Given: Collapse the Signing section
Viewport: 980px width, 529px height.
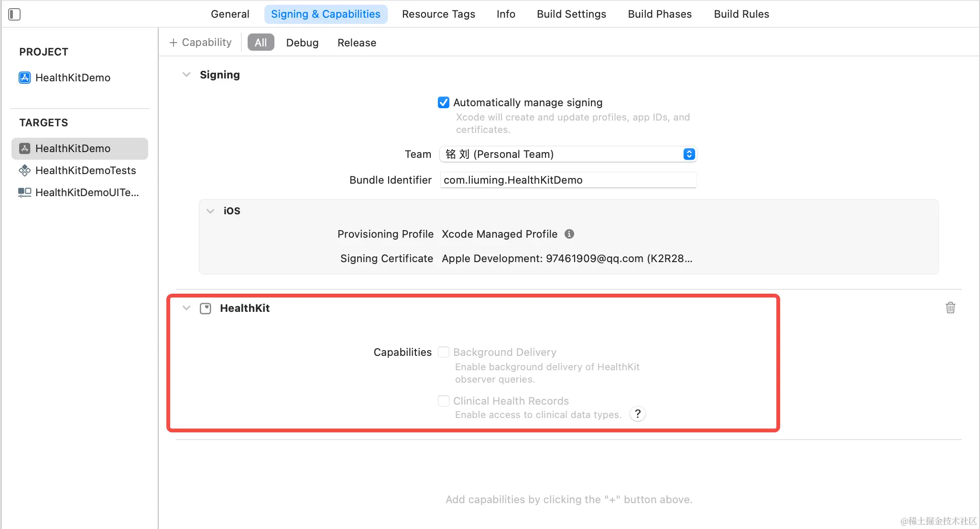Looking at the screenshot, I should point(186,75).
